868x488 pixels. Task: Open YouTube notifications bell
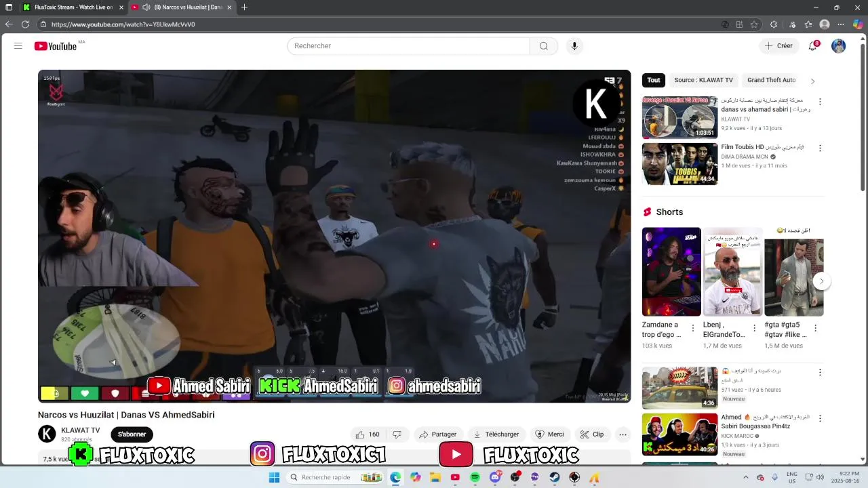coord(812,46)
